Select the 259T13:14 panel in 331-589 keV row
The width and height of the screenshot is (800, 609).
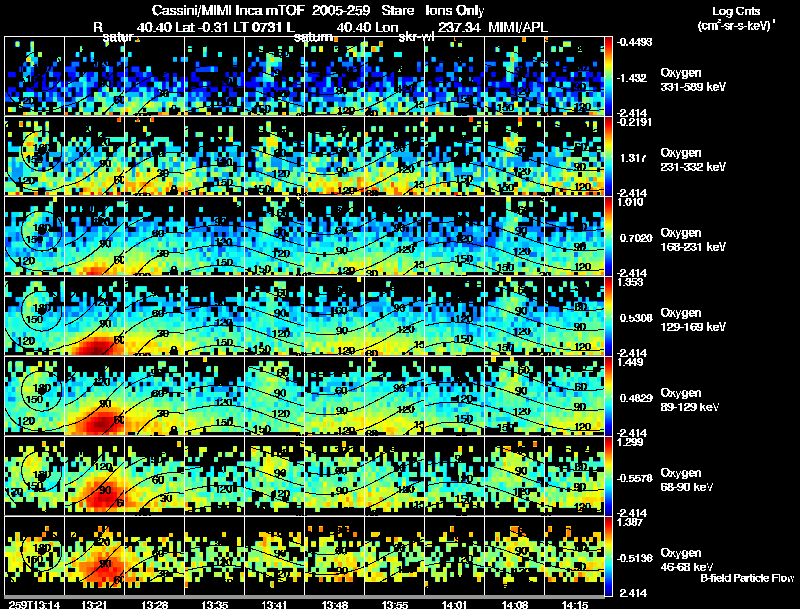point(34,76)
